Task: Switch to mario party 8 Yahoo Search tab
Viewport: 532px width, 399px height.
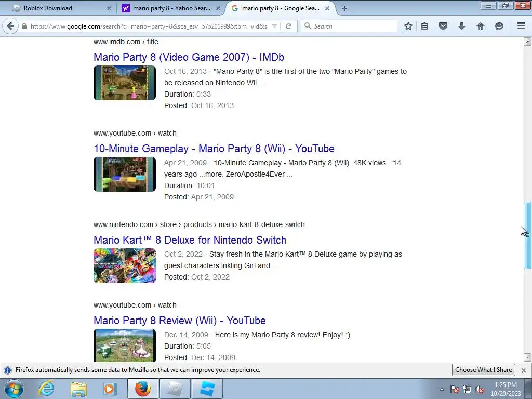Action: click(171, 8)
